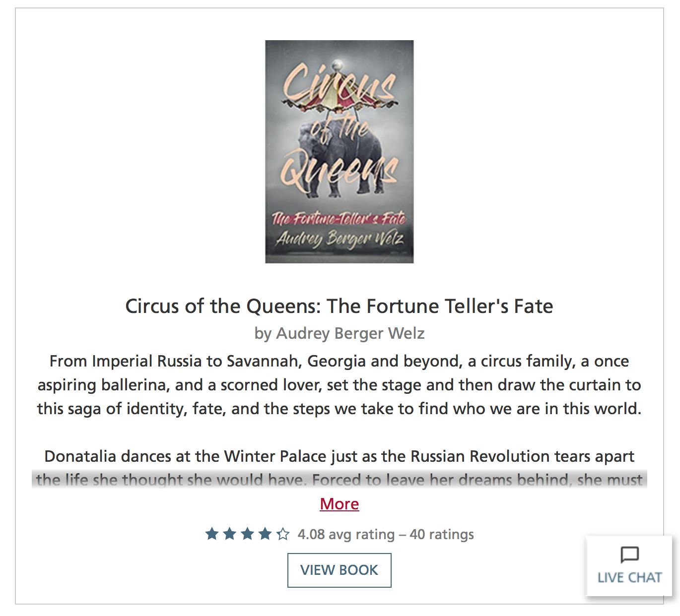The width and height of the screenshot is (680, 616).
Task: Click the third rating star
Action: point(247,534)
